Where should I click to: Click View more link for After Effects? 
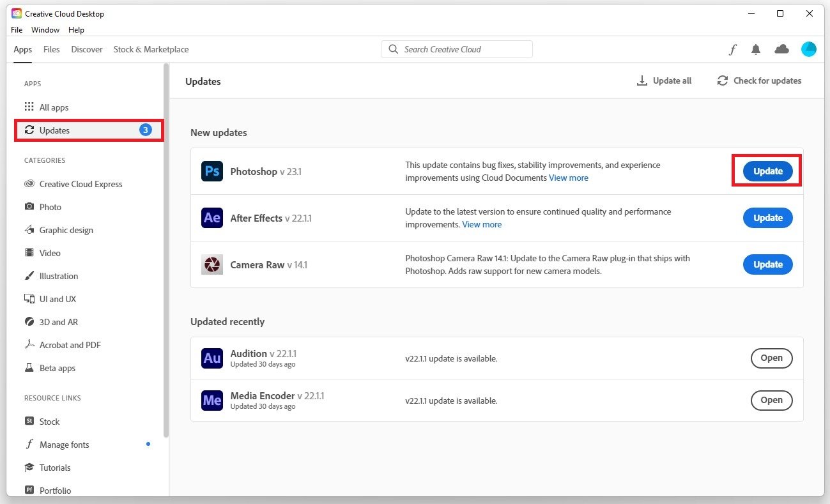(x=482, y=224)
